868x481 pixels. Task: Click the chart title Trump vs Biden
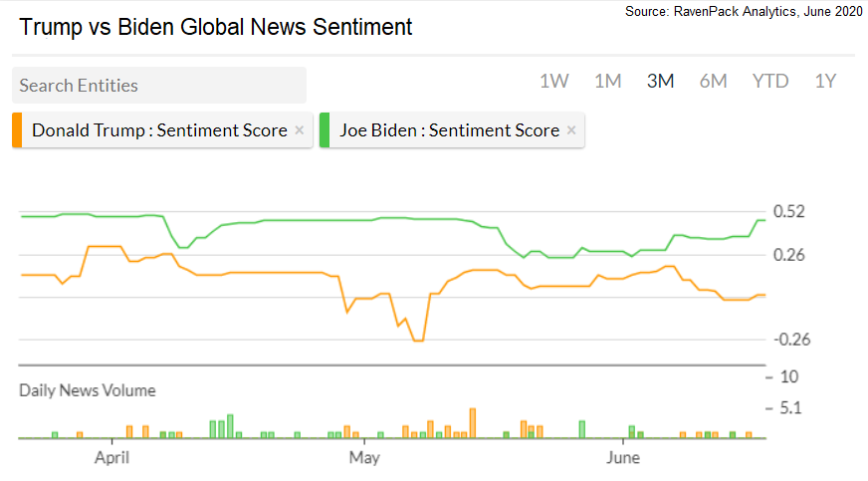[215, 28]
